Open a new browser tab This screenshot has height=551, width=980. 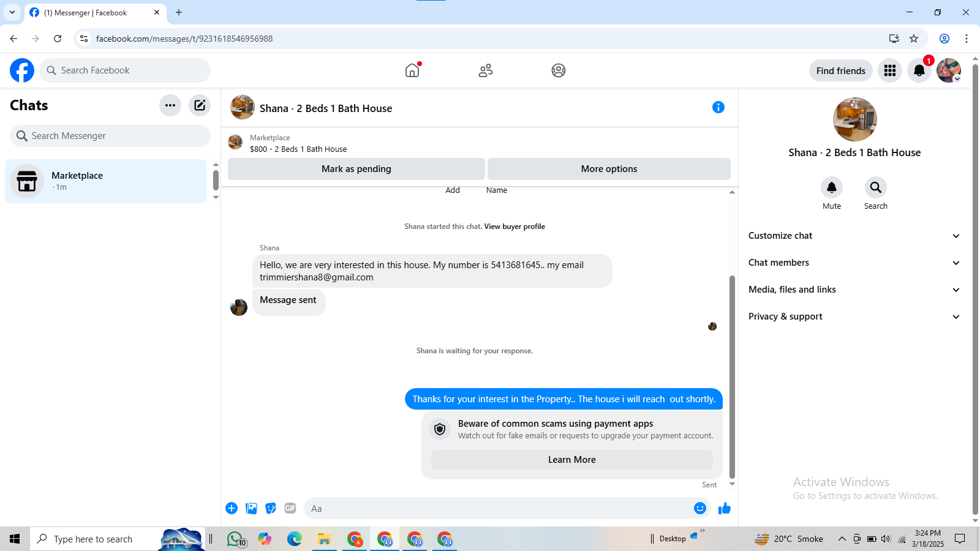pos(179,12)
